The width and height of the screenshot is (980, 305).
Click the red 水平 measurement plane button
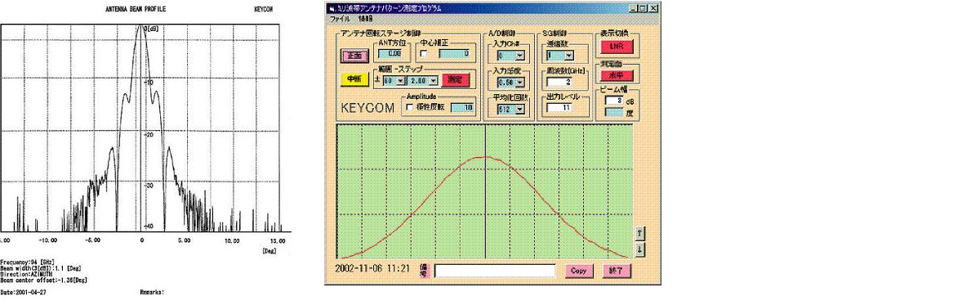point(617,74)
